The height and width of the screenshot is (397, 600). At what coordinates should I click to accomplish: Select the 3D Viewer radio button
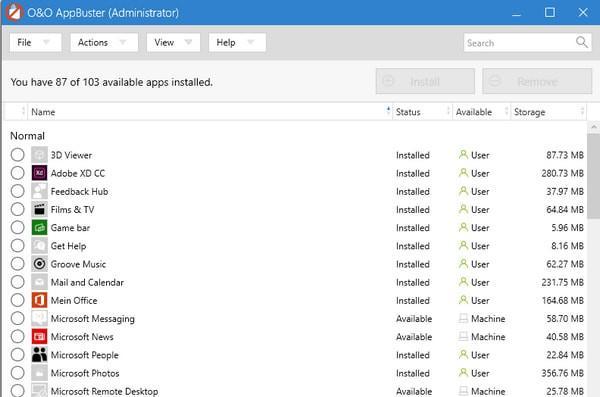point(18,155)
